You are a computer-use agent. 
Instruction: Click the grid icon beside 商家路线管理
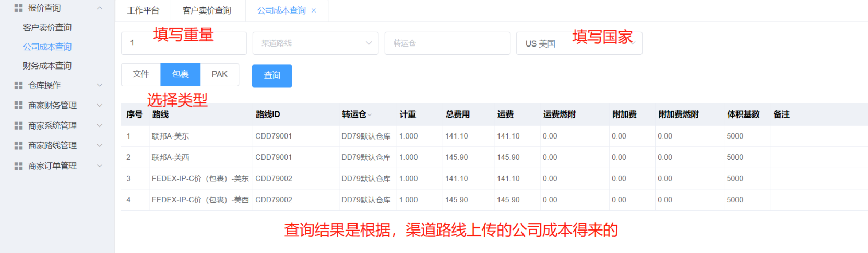(x=18, y=146)
